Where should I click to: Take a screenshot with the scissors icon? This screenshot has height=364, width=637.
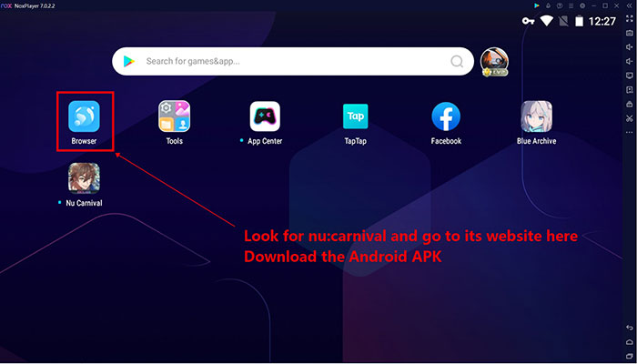[630, 118]
